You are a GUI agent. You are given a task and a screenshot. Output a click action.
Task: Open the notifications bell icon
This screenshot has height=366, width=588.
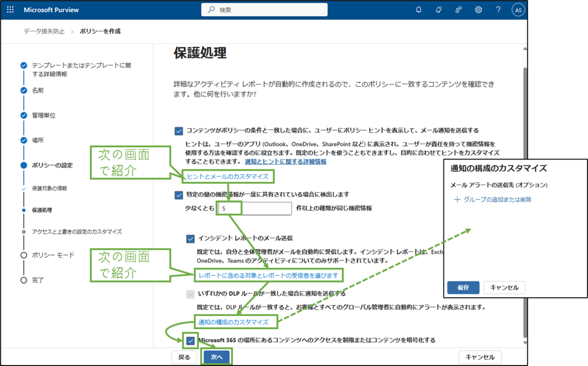point(418,10)
